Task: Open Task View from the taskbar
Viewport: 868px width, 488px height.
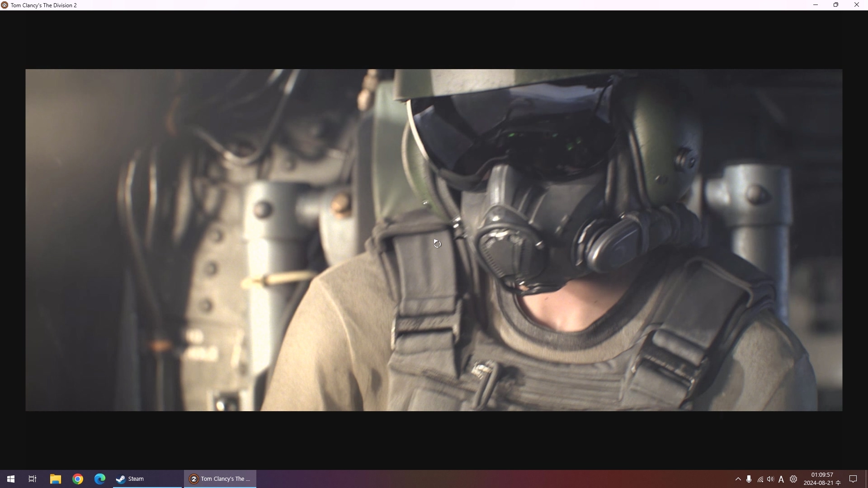Action: coord(33,479)
